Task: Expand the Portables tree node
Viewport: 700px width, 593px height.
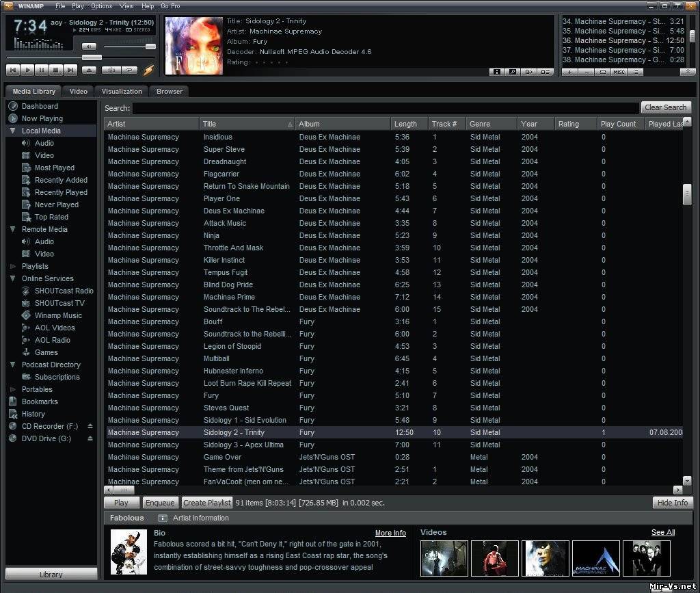Action: click(12, 389)
